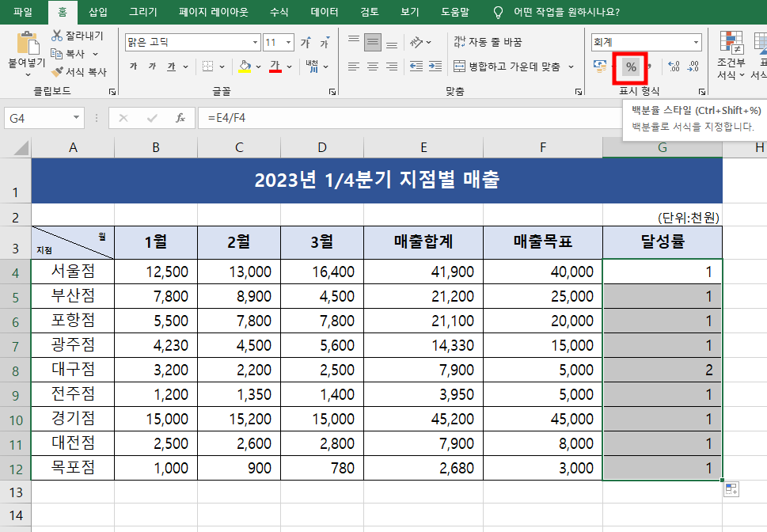
Task: Expand the Copy (복사) dropdown arrow
Action: tap(96, 54)
